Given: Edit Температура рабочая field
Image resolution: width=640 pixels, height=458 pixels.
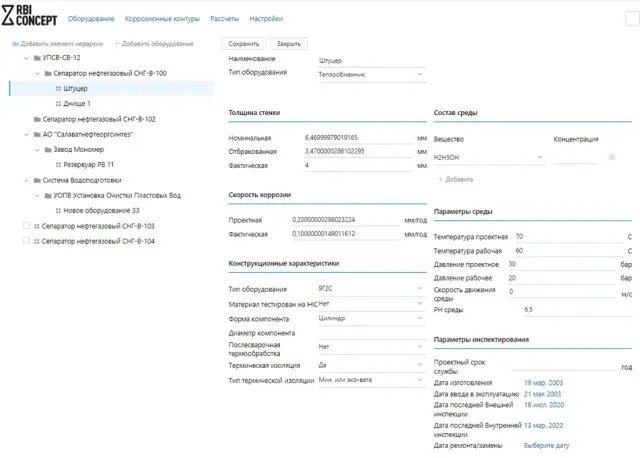Looking at the screenshot, I should [569, 251].
